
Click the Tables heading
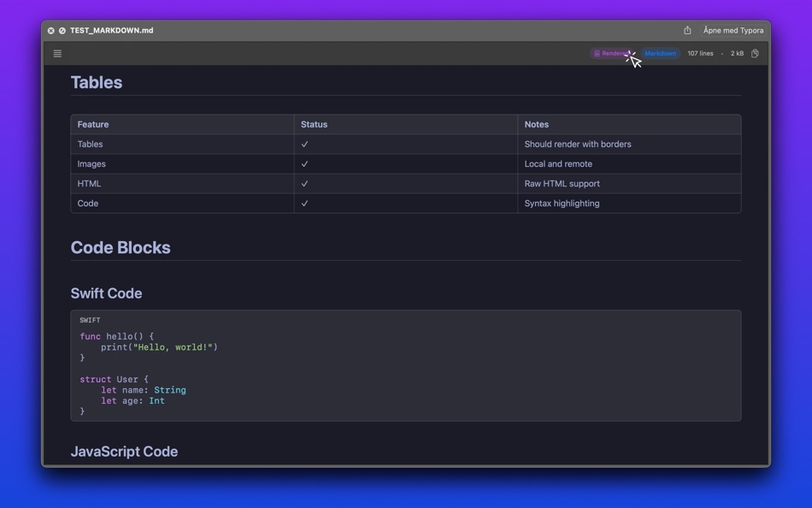[96, 82]
